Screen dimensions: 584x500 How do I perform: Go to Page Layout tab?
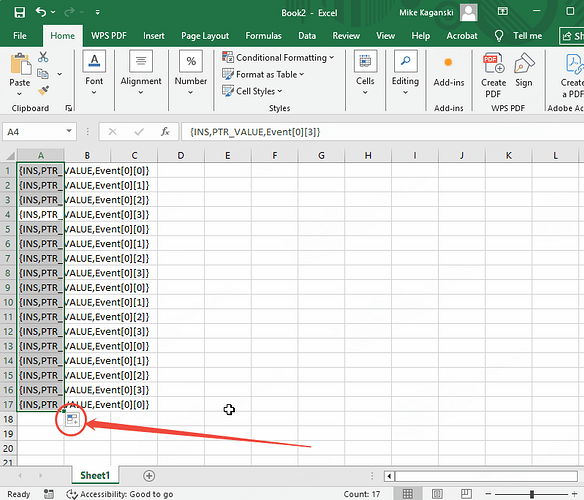(x=205, y=36)
